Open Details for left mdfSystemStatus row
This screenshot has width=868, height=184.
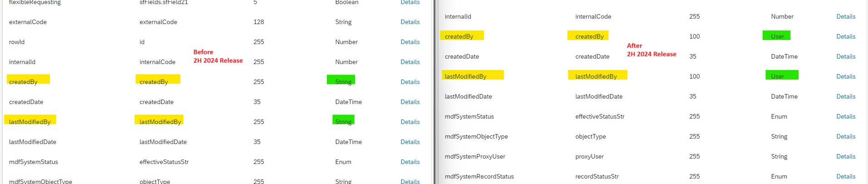coord(410,162)
